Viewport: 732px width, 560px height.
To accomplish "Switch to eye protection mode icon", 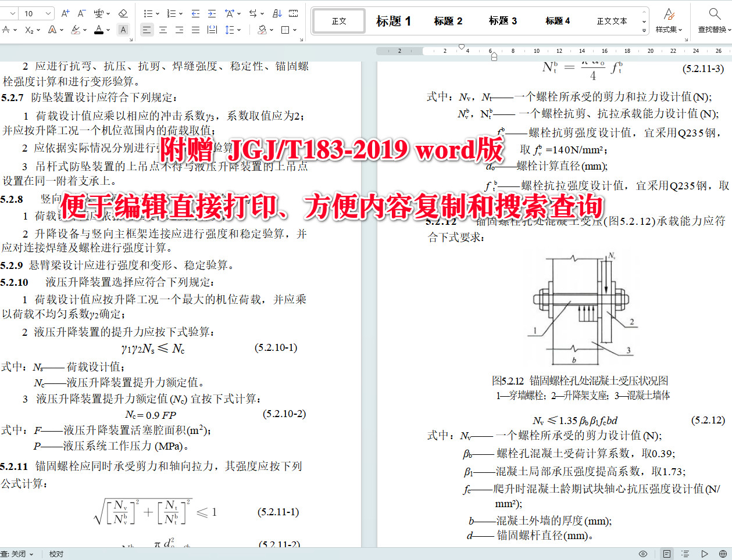I will click(x=643, y=554).
